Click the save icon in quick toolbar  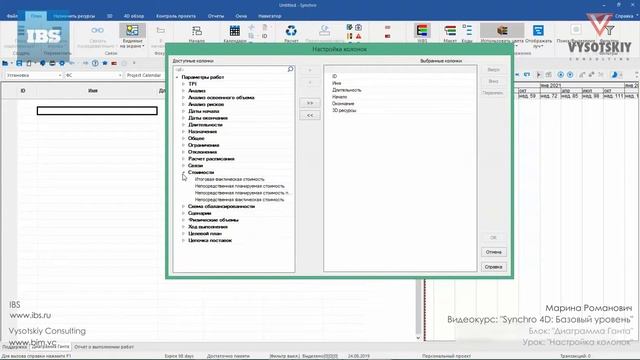(19, 63)
